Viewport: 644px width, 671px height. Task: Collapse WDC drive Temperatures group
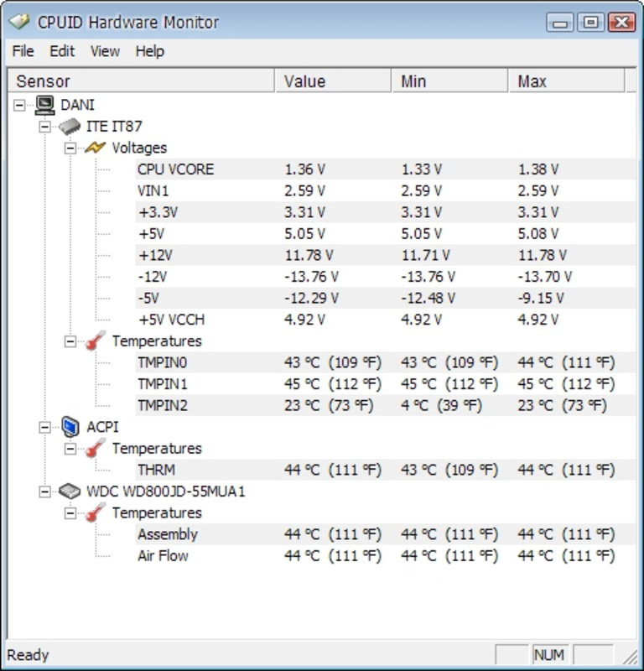[70, 513]
